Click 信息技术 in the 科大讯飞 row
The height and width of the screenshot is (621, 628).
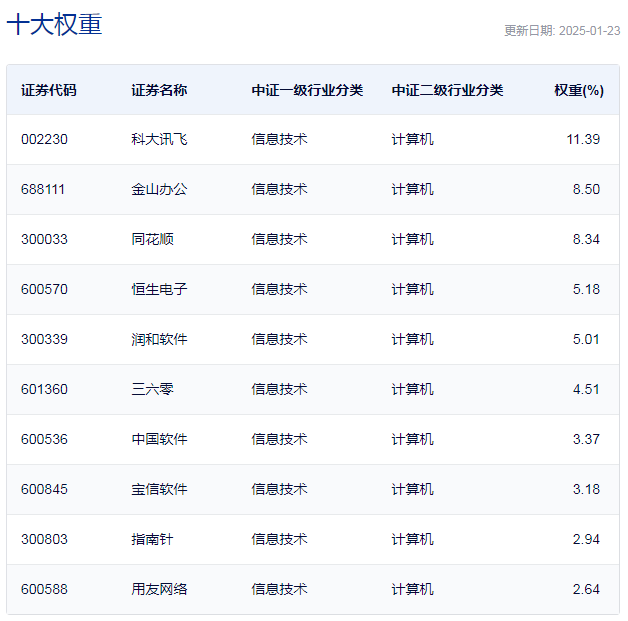pyautogui.click(x=279, y=139)
